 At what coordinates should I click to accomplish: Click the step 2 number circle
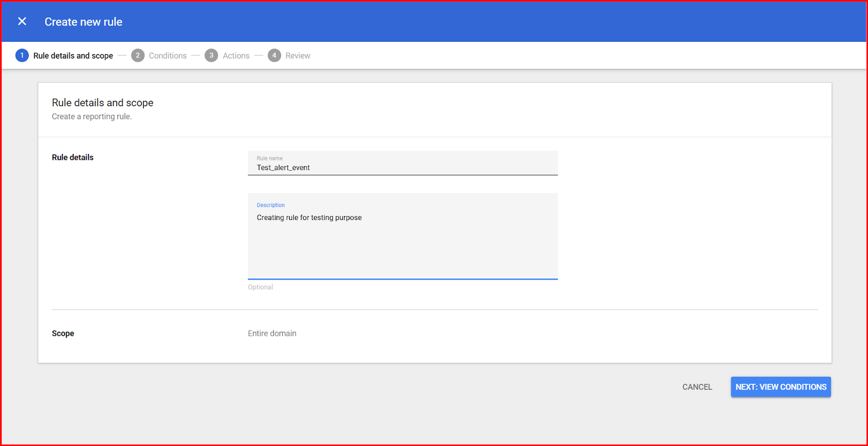click(x=138, y=55)
